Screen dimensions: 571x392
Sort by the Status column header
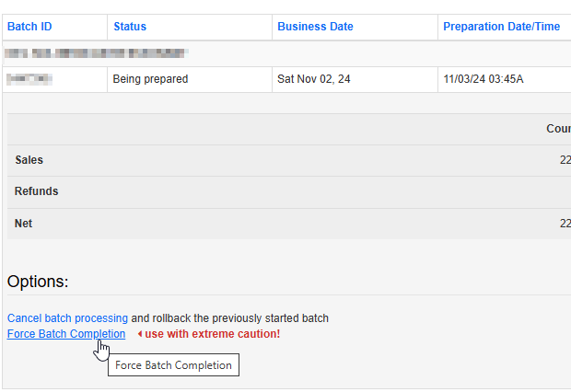click(130, 27)
